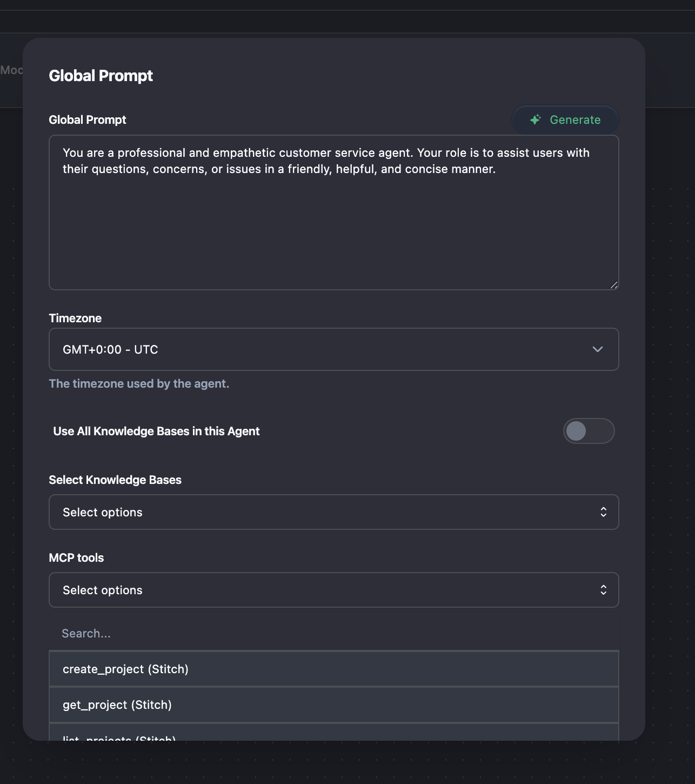Click the sparkle icon beside Generate
Image resolution: width=695 pixels, height=784 pixels.
pyautogui.click(x=535, y=119)
